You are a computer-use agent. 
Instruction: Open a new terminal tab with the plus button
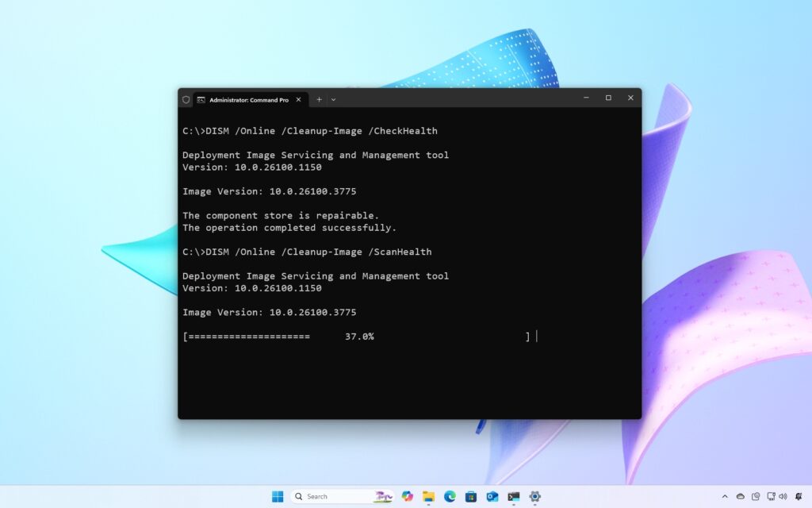coord(319,98)
